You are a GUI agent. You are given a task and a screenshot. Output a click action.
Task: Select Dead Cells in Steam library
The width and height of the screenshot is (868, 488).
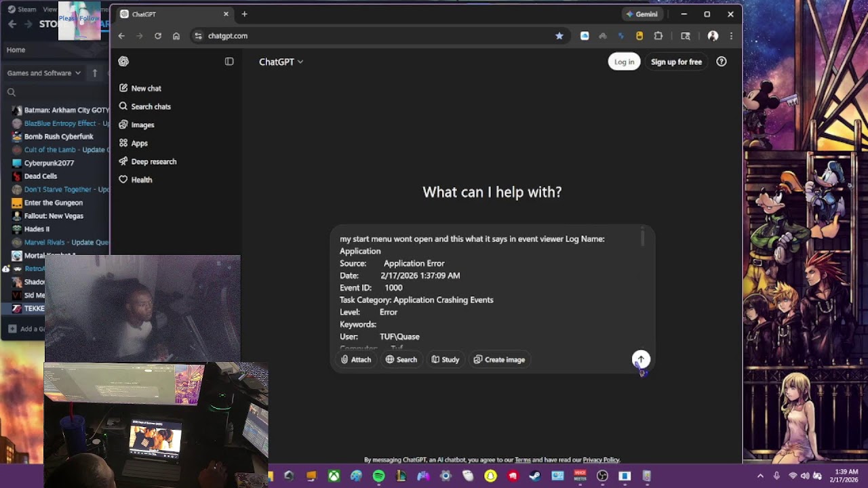[35, 176]
